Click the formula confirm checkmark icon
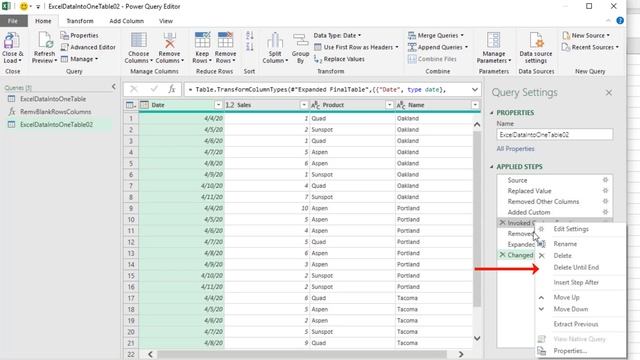Viewport: 640px width, 360px height. [153, 89]
